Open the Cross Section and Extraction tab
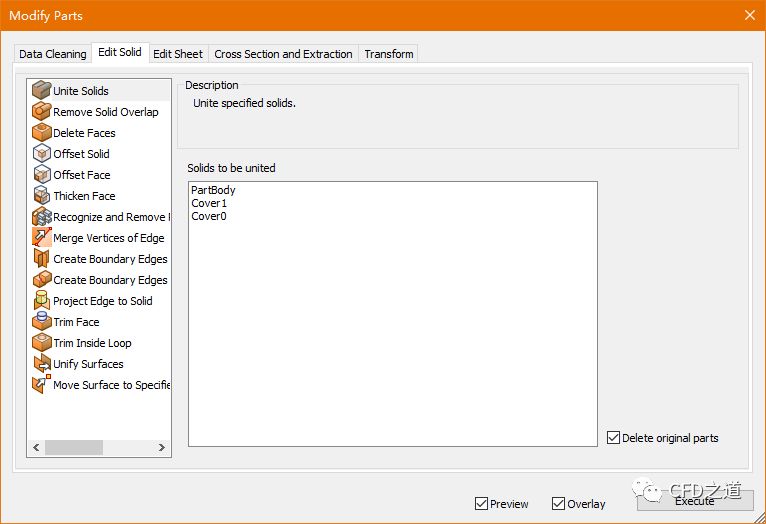The width and height of the screenshot is (766, 524). click(283, 54)
